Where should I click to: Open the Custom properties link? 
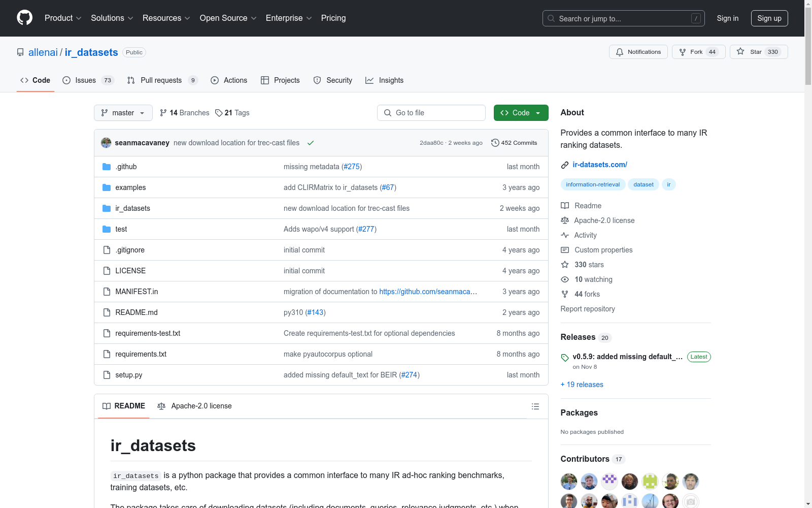pyautogui.click(x=603, y=250)
